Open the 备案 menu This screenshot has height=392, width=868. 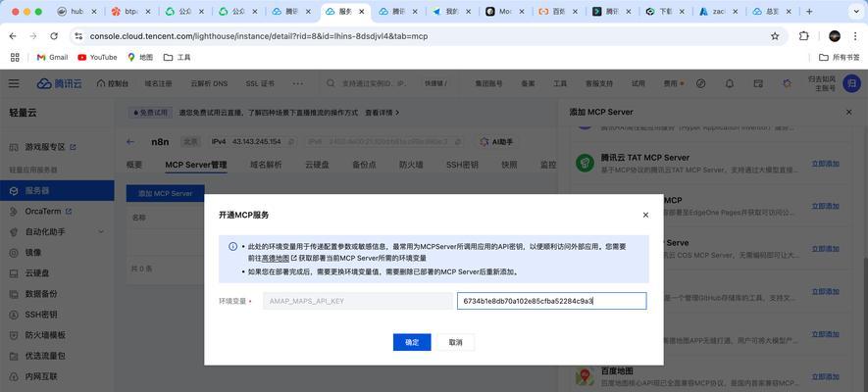(528, 83)
